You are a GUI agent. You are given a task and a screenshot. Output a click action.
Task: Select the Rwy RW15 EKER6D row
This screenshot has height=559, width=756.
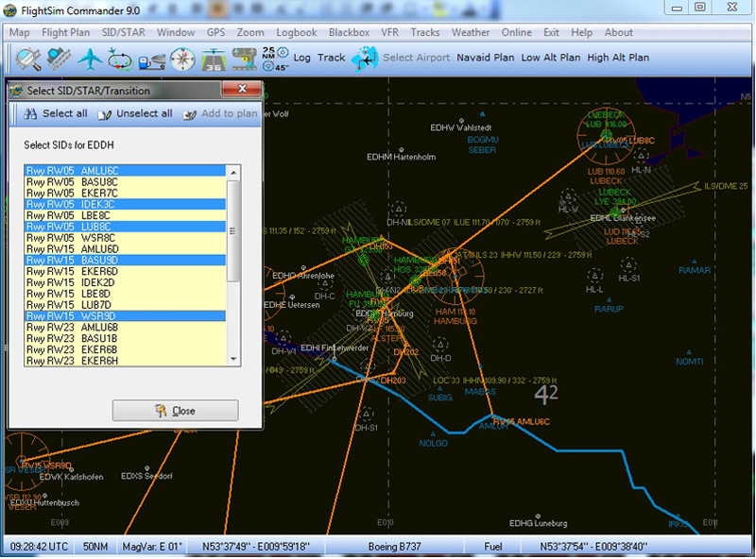pyautogui.click(x=125, y=271)
